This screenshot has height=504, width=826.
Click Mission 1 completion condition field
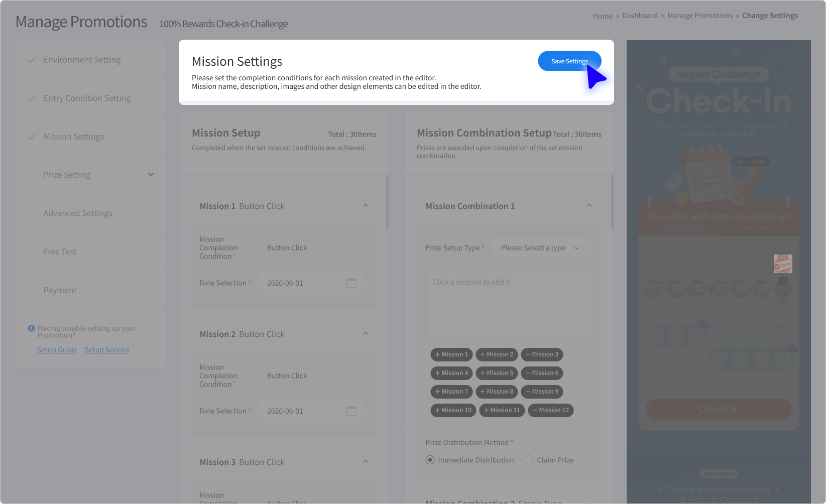point(312,248)
